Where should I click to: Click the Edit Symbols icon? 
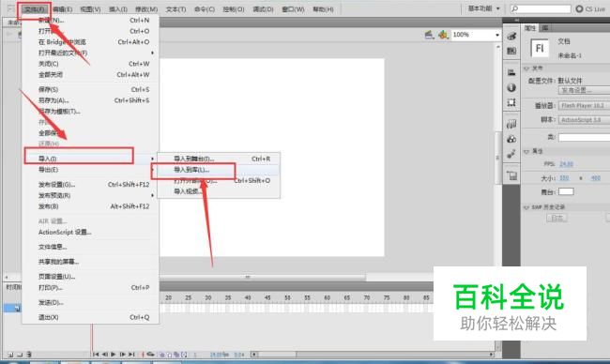coord(443,35)
